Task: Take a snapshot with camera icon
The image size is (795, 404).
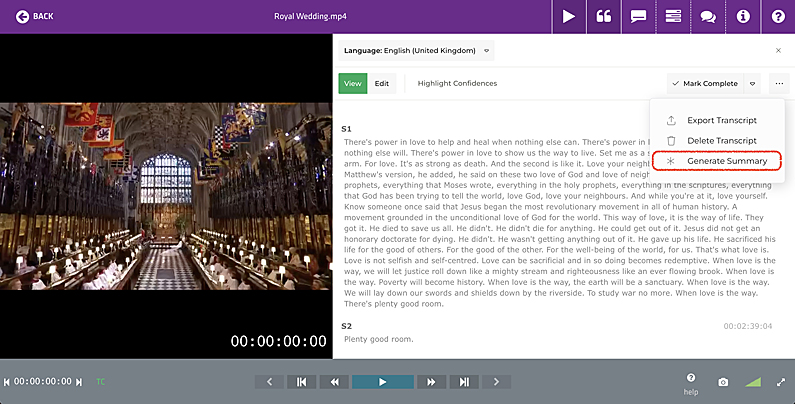Action: [x=723, y=382]
